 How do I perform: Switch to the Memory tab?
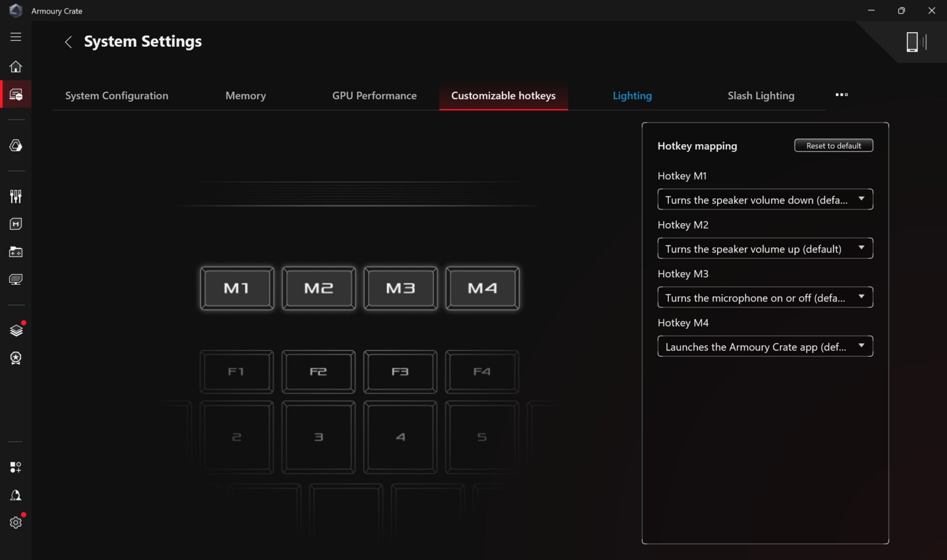click(246, 95)
